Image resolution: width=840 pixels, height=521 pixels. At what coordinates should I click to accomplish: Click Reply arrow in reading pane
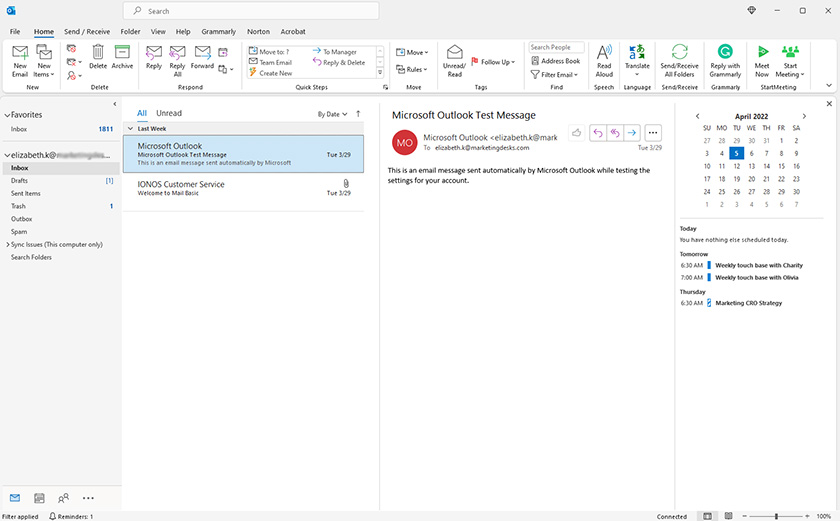click(598, 133)
